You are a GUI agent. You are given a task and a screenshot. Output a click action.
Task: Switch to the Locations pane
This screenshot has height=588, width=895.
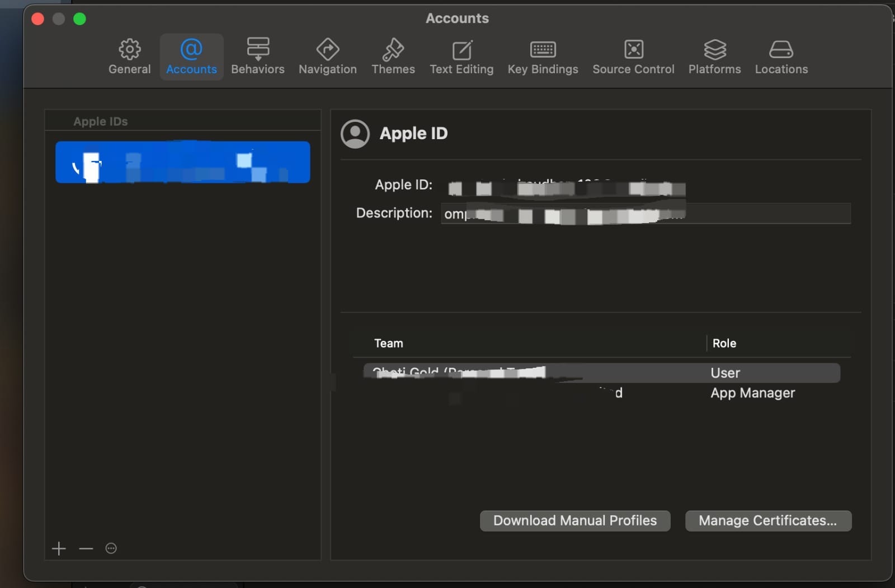(781, 57)
